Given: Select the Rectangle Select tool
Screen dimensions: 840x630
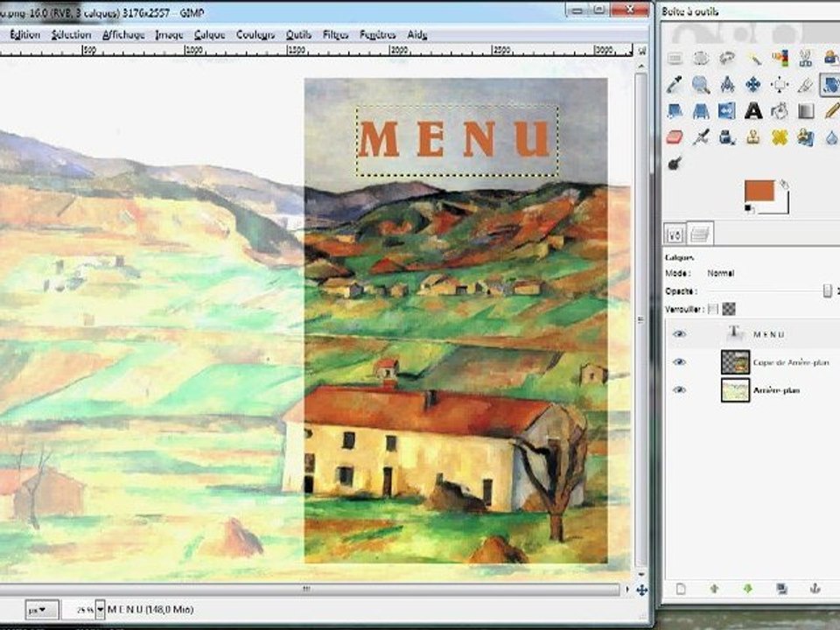Looking at the screenshot, I should (x=675, y=58).
